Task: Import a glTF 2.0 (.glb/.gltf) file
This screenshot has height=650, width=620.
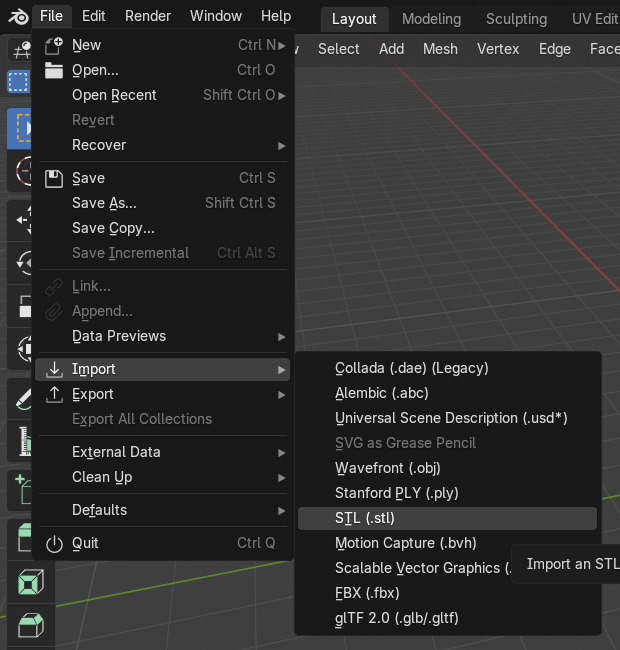Action: pyautogui.click(x=448, y=618)
